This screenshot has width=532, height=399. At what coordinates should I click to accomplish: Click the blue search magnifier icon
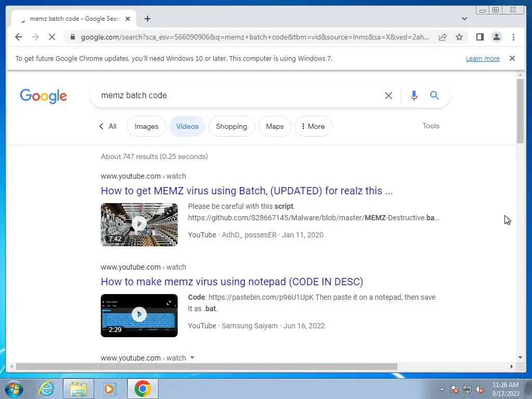pyautogui.click(x=435, y=96)
